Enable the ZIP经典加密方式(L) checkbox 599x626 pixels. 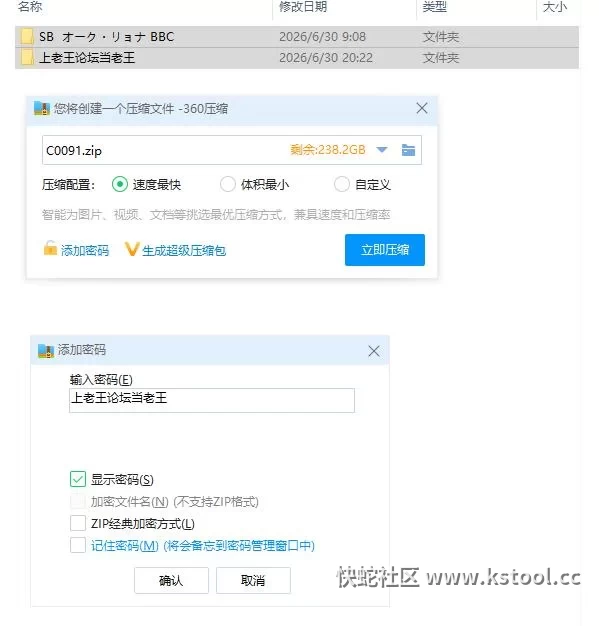click(78, 523)
